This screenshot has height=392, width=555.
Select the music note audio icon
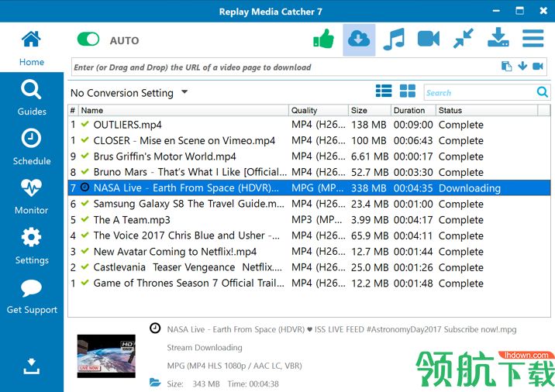(x=394, y=40)
